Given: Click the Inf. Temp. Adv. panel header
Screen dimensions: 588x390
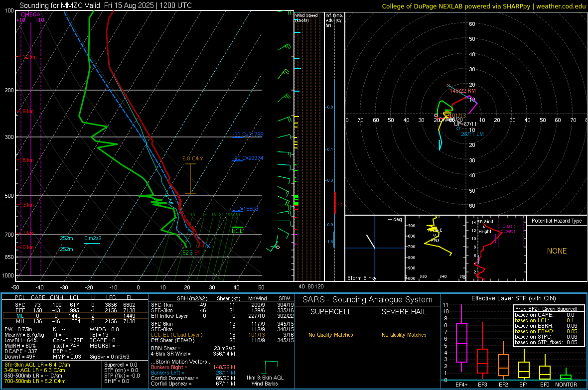Looking at the screenshot, I should pyautogui.click(x=334, y=20).
